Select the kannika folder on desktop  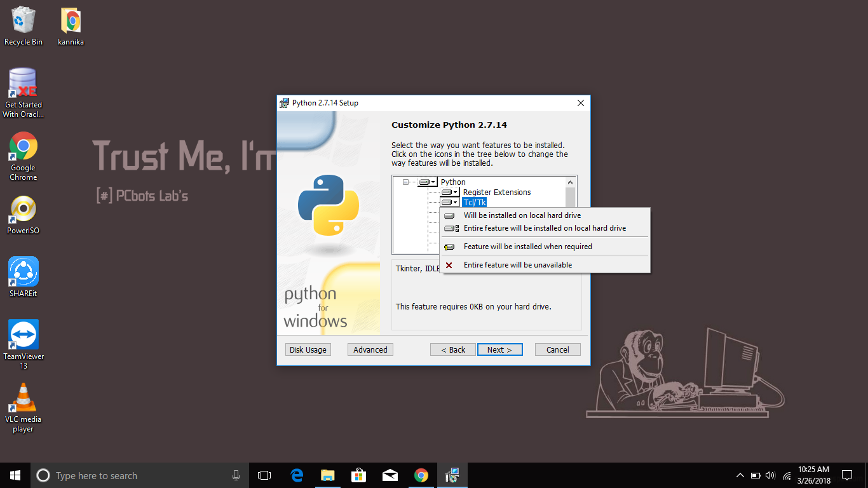point(71,26)
